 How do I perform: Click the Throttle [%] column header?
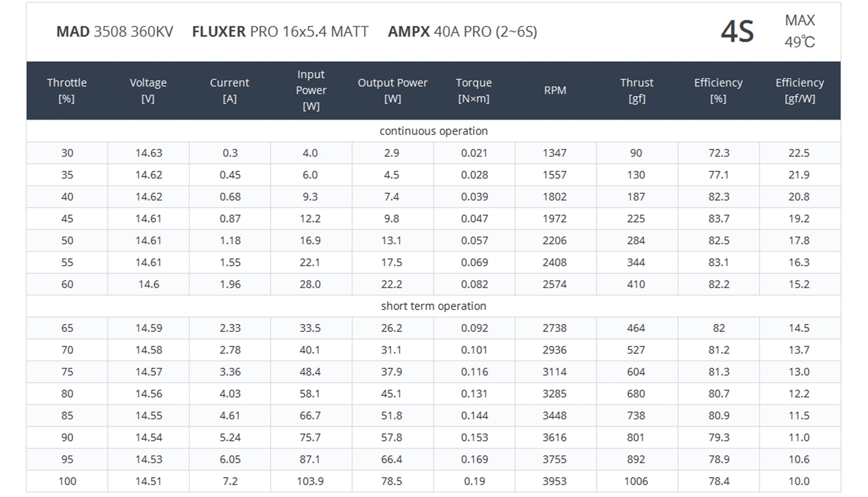point(67,91)
